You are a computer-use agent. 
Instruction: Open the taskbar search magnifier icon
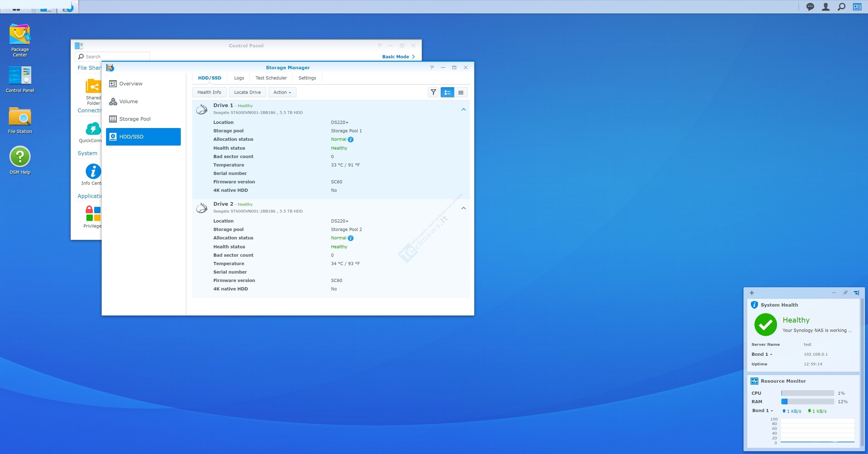tap(841, 7)
